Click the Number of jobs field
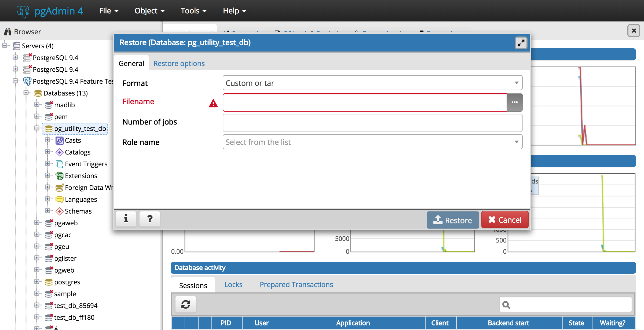 coord(372,123)
